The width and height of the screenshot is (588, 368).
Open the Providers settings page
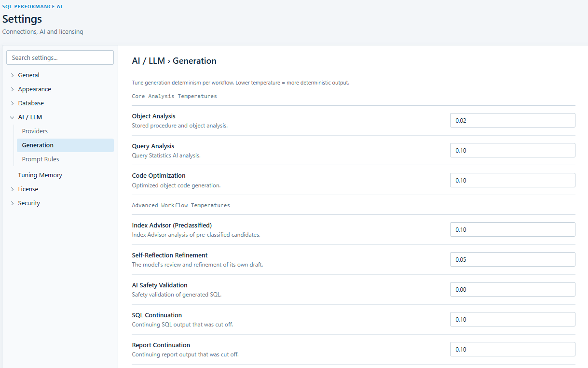35,131
